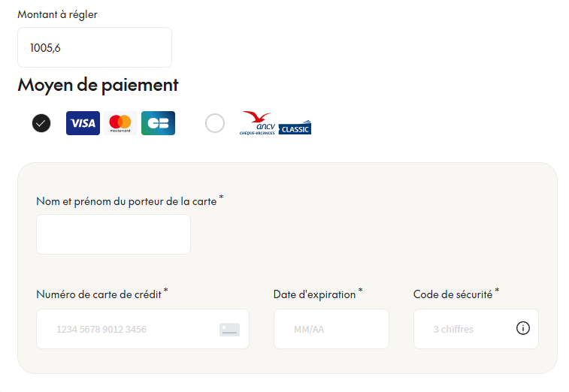Click the Montant à régler label
This screenshot has width=569, height=392.
coord(58,15)
